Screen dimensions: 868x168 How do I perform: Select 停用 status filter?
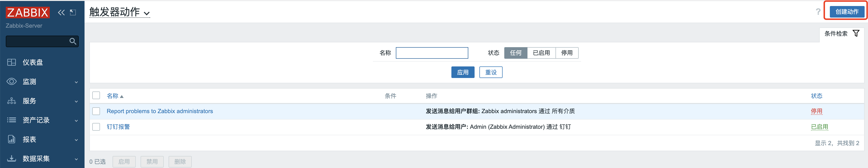pos(567,53)
